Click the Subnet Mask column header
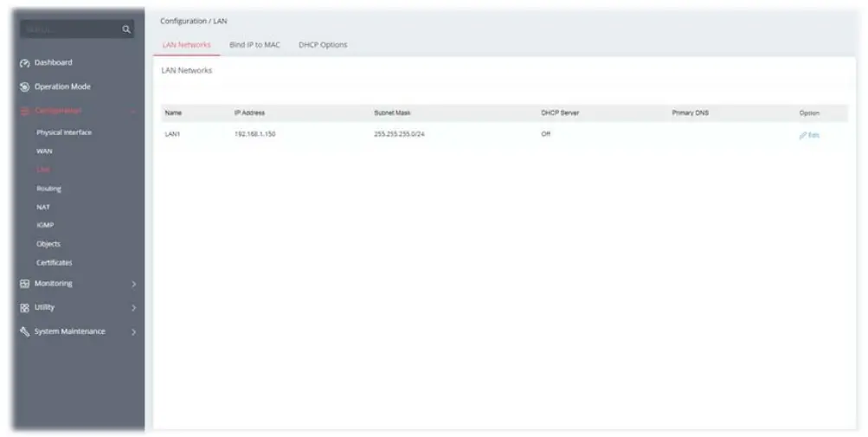 pyautogui.click(x=393, y=113)
